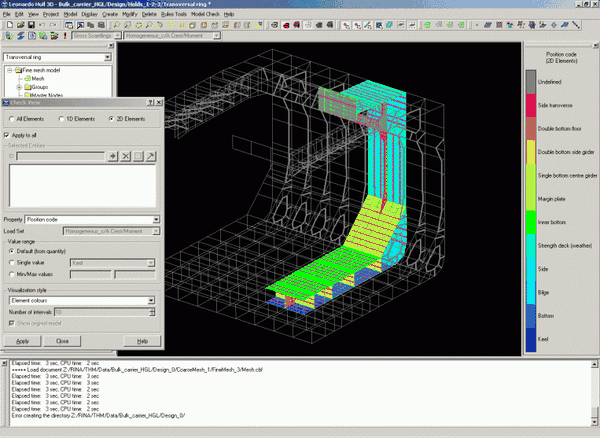600x438 pixels.
Task: Click the Fine mesh model folder icon
Action: (x=17, y=70)
